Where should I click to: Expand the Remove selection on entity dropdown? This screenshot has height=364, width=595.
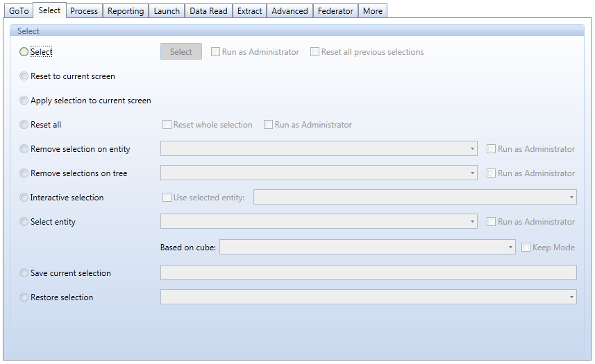(x=319, y=148)
